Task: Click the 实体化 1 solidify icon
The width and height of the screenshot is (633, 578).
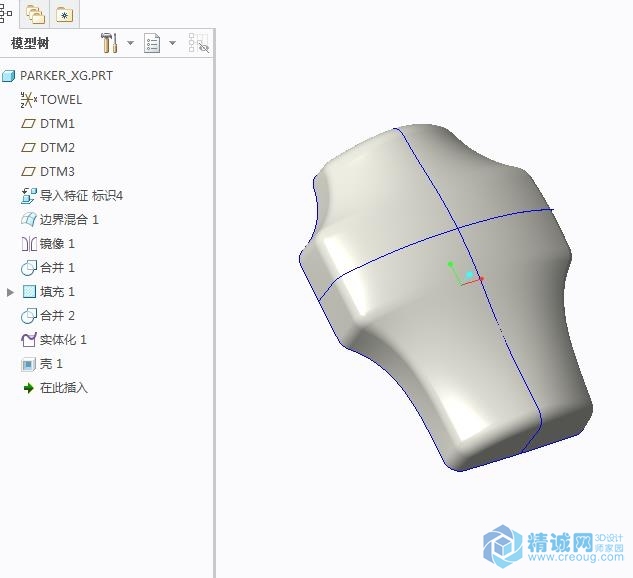Action: tap(28, 340)
